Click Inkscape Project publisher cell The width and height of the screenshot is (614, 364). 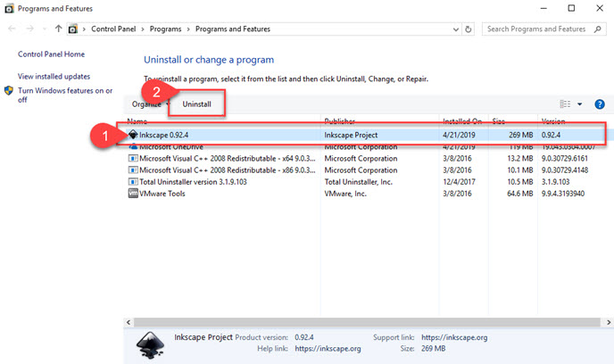pyautogui.click(x=351, y=135)
